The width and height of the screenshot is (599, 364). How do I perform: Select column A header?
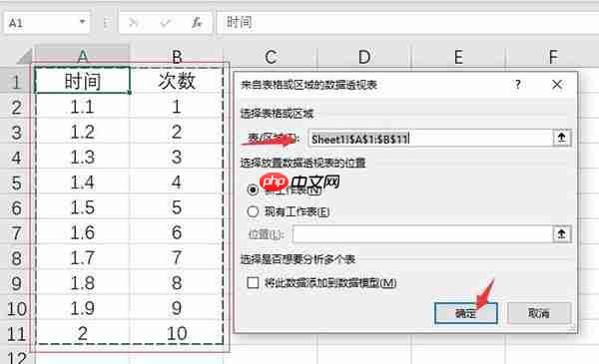point(83,57)
